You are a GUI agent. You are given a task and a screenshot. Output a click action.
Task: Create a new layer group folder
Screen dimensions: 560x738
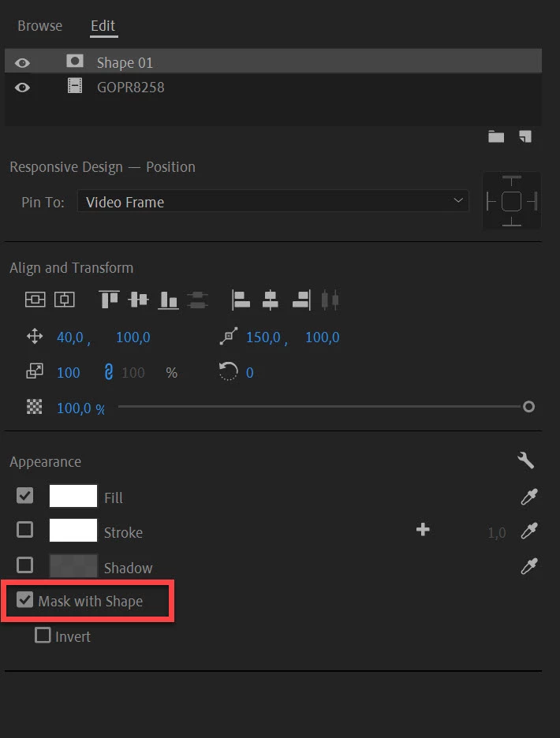(x=496, y=136)
